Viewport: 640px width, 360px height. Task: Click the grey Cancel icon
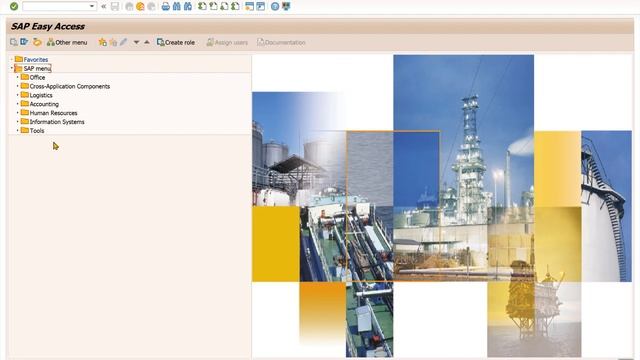click(151, 6)
